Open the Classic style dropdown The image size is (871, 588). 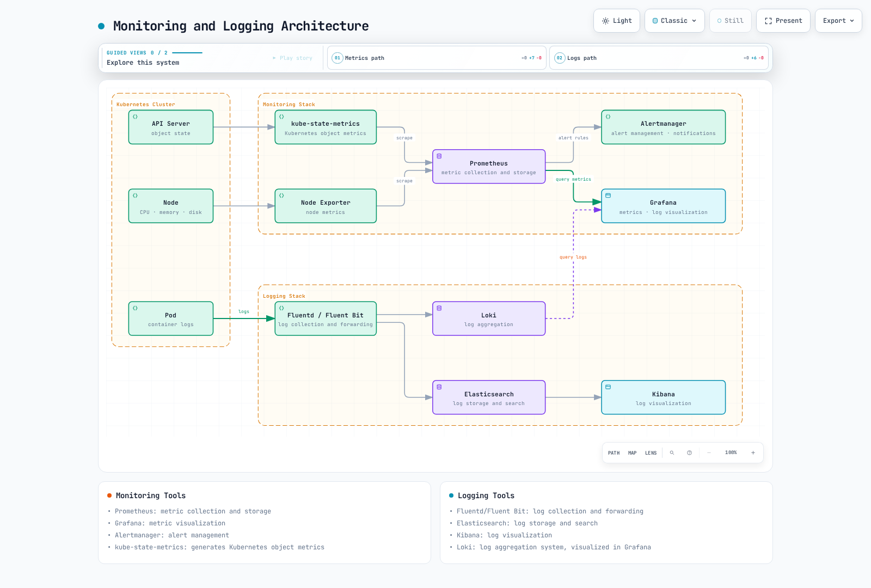tap(674, 21)
